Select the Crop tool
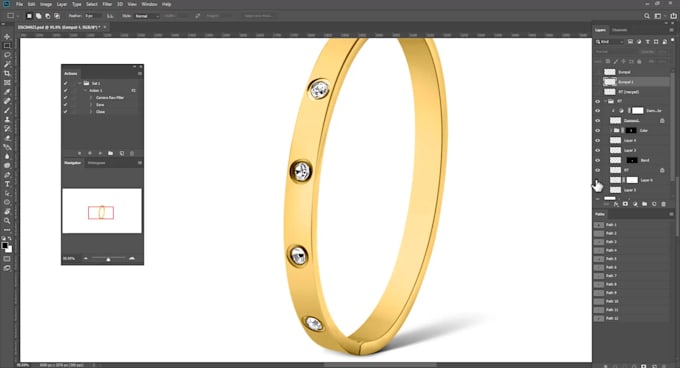The height and width of the screenshot is (368, 680). [x=7, y=73]
